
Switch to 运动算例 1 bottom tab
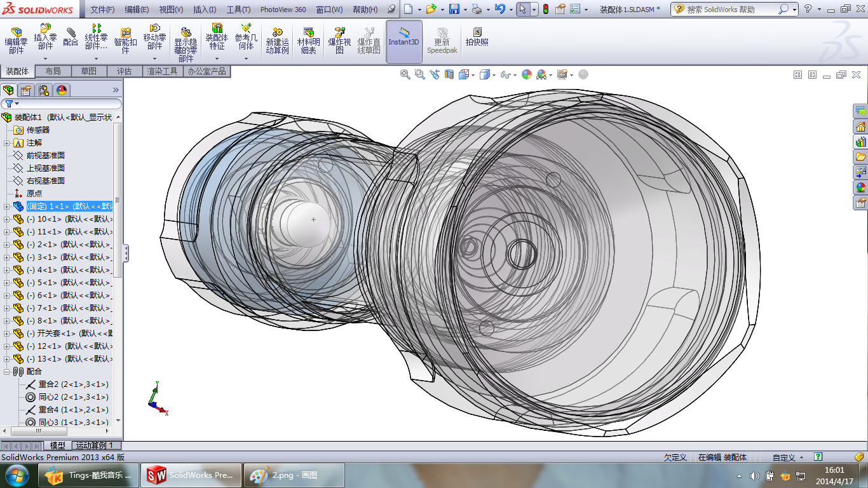[x=95, y=445]
